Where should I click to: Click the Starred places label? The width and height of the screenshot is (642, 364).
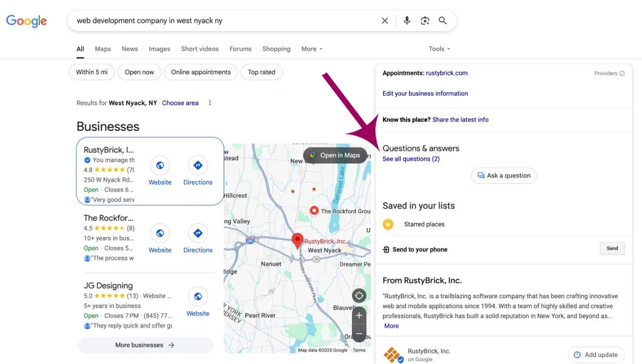coord(424,224)
